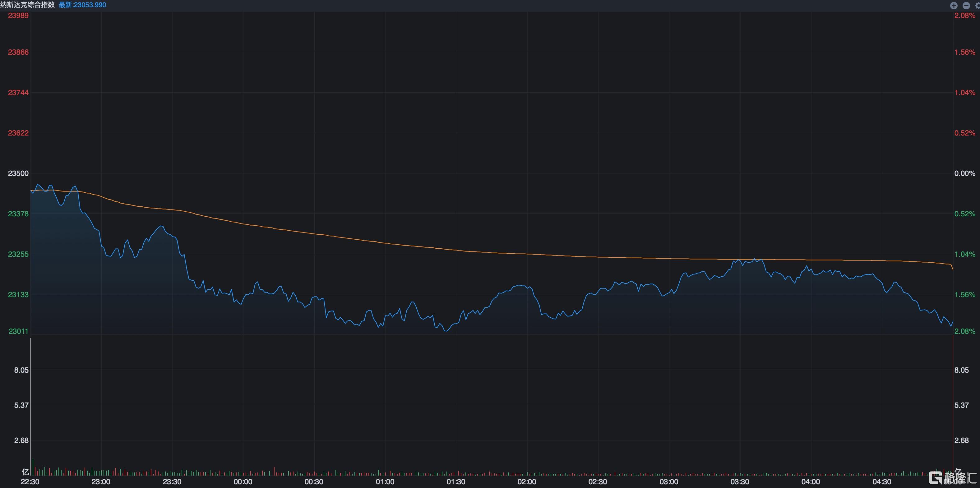Click the plus zoom-in icon
980x488 pixels.
[954, 5]
